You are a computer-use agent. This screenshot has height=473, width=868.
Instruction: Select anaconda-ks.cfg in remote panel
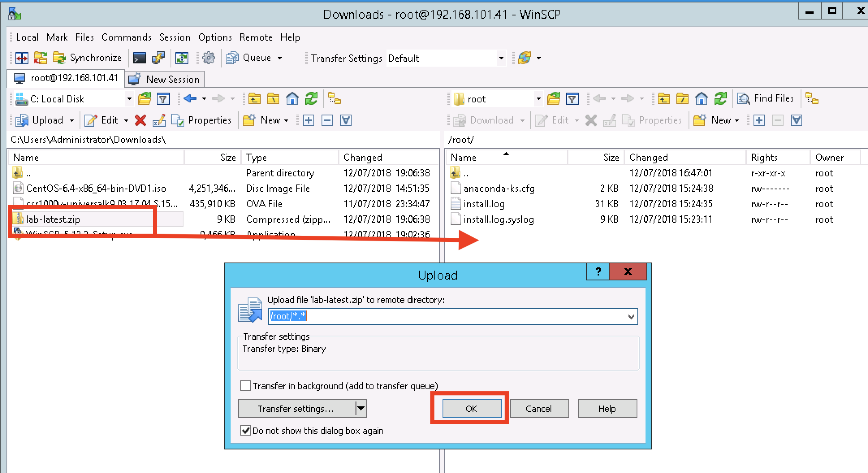point(499,189)
